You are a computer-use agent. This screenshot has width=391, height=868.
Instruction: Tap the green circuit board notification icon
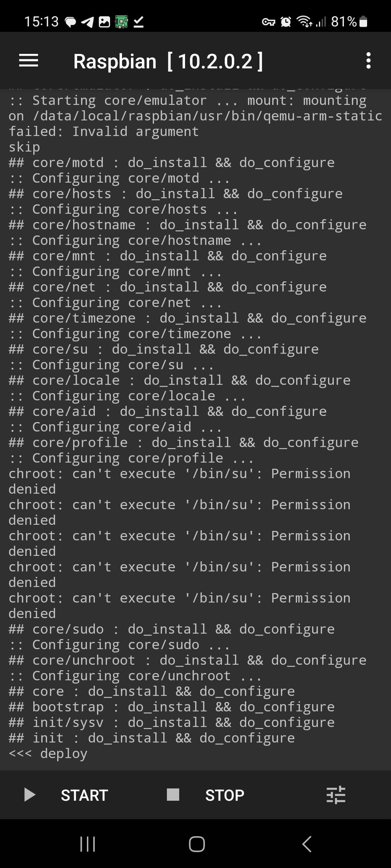point(121,22)
